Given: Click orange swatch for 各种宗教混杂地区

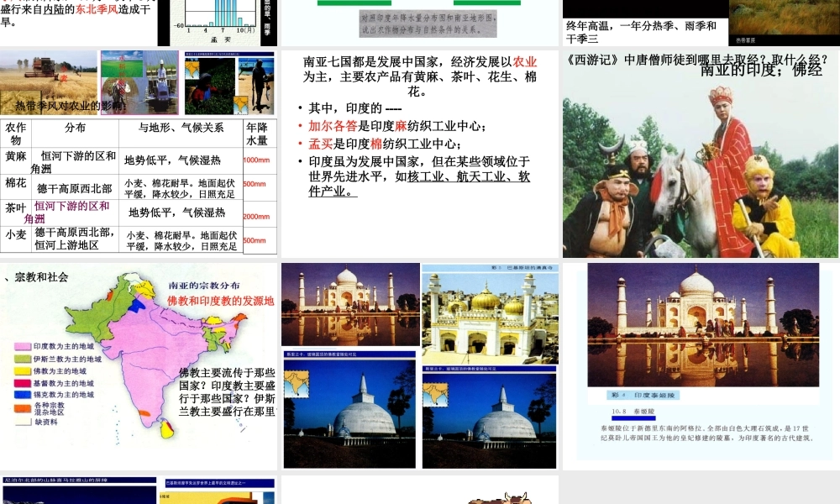Looking at the screenshot, I should pos(22,408).
